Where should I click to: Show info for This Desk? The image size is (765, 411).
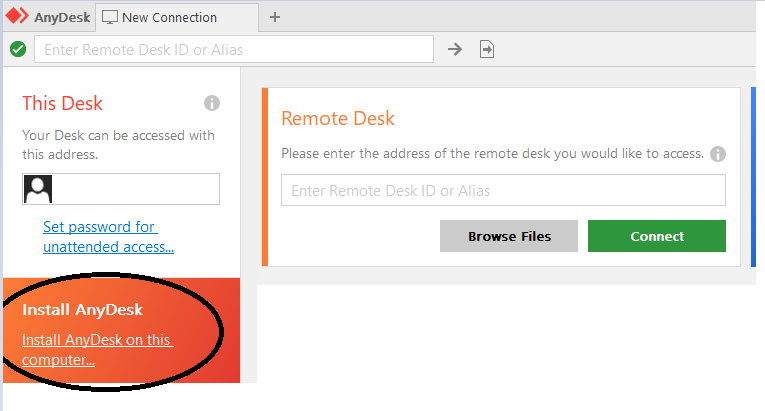click(211, 103)
